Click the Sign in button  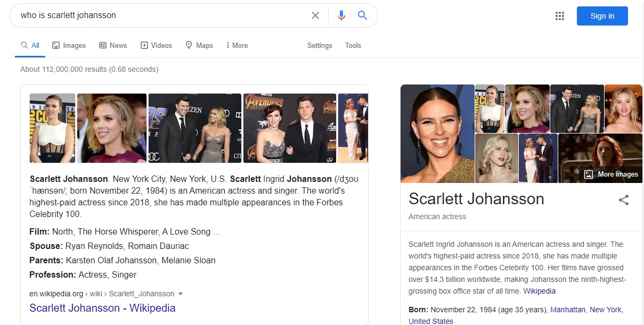point(602,16)
